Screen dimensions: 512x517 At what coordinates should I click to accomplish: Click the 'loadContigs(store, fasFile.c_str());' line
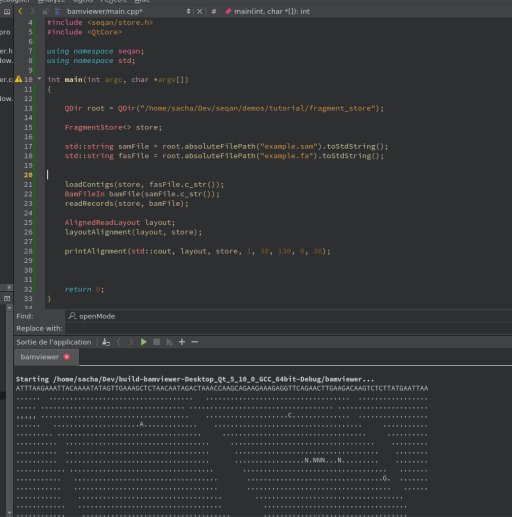[144, 184]
